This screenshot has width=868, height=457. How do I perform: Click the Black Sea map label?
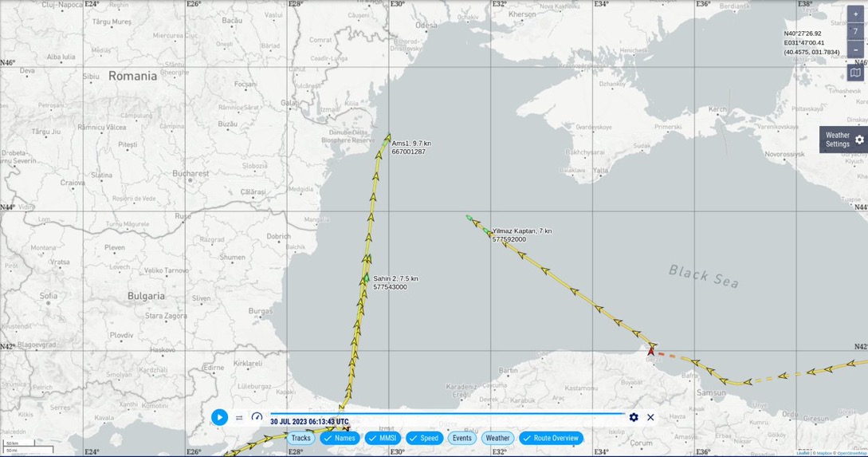point(704,276)
